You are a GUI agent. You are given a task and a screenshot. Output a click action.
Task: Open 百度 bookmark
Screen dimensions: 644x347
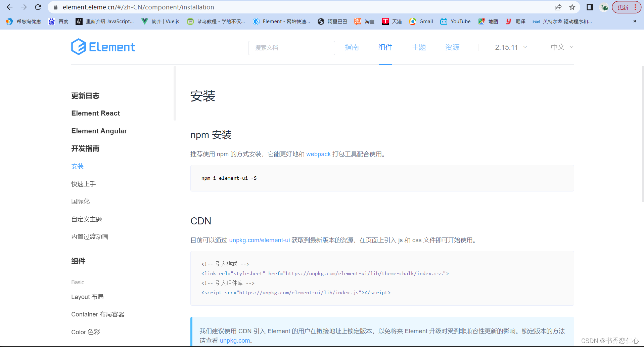coord(58,21)
